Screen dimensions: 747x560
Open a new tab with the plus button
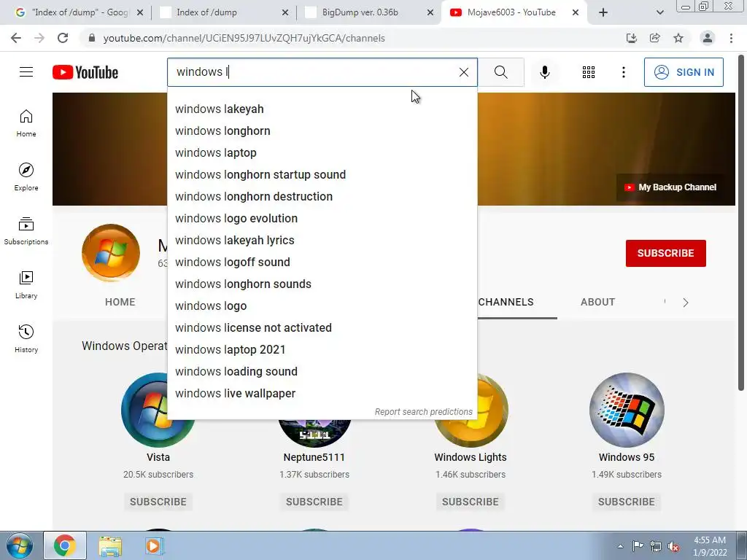point(603,12)
